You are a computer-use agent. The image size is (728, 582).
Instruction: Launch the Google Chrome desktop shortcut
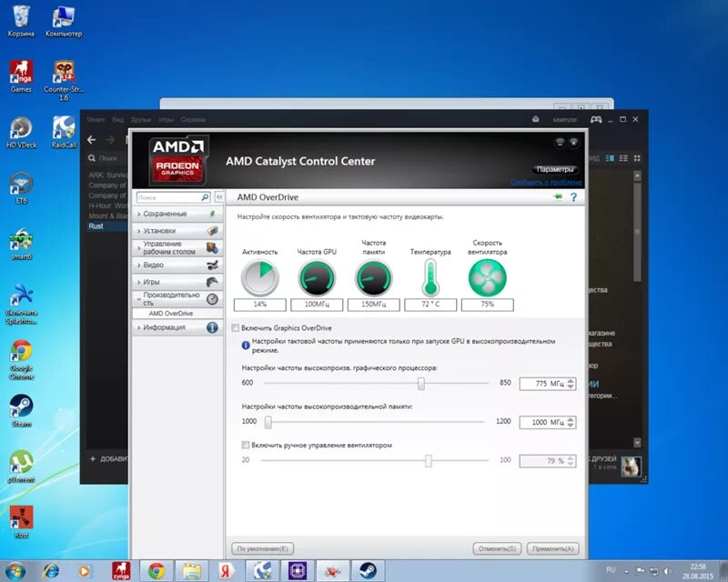pos(21,360)
